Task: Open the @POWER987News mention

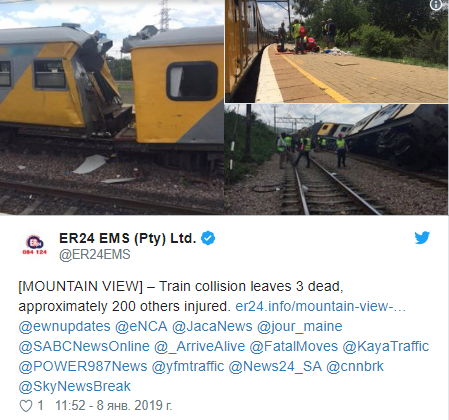Action: point(83,366)
